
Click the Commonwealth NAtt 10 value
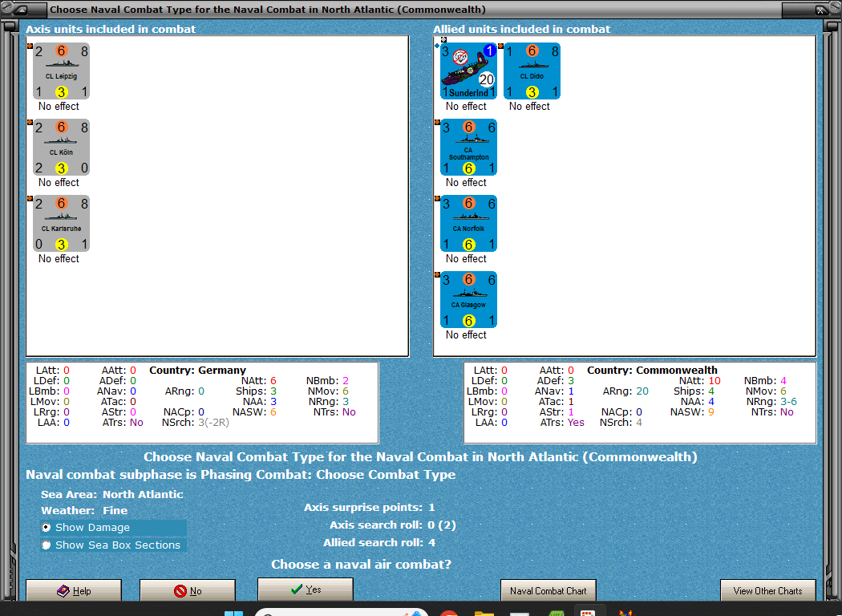[x=714, y=380]
